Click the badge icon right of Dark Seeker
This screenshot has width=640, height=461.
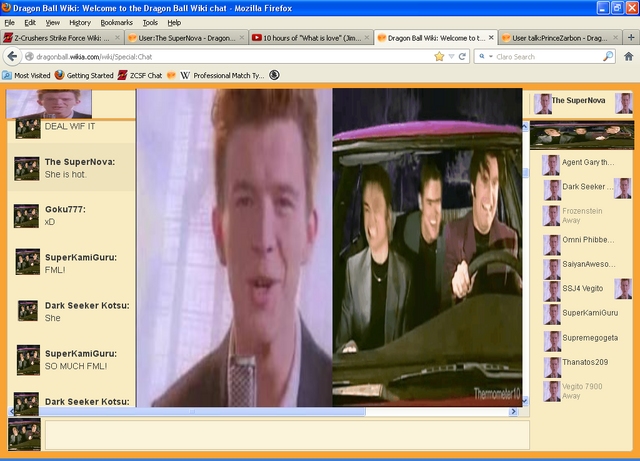pos(623,189)
